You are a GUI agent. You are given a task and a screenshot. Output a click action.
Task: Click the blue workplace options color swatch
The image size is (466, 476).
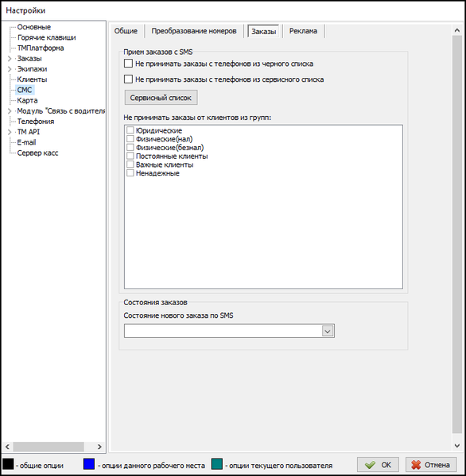(x=89, y=464)
